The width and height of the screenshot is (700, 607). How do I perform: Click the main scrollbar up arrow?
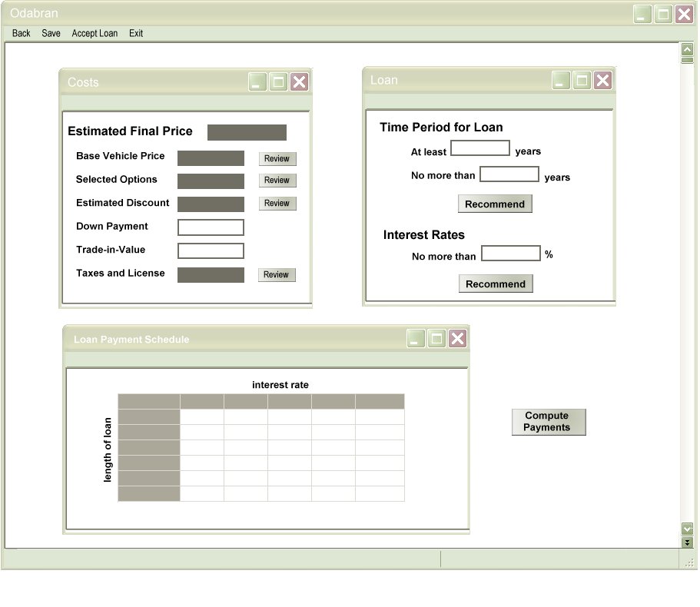(x=687, y=50)
